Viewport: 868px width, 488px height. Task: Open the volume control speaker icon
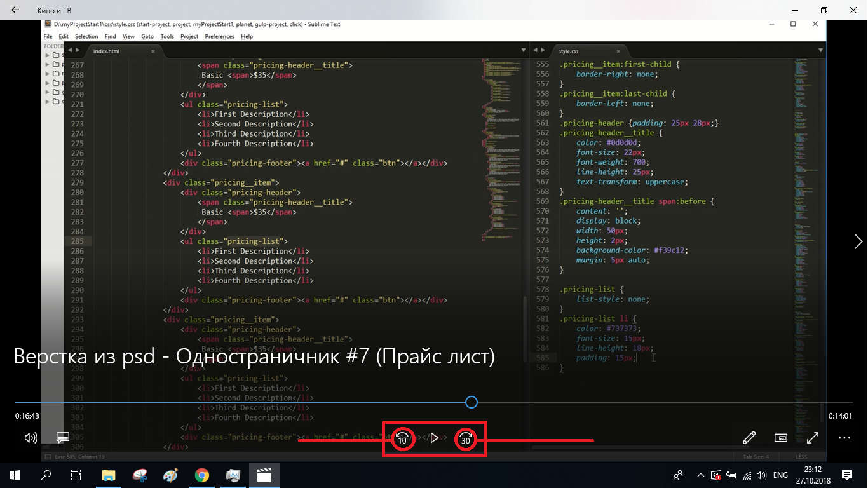(31, 438)
